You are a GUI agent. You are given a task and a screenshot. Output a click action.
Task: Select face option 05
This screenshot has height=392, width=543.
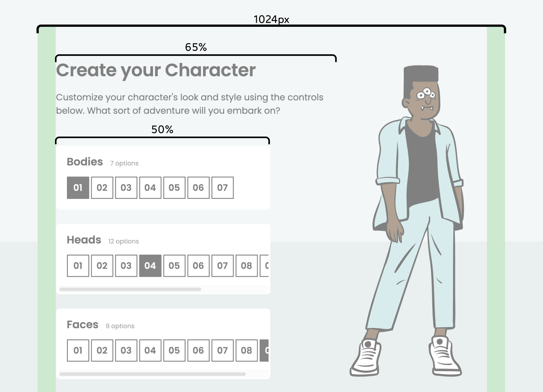coord(174,350)
